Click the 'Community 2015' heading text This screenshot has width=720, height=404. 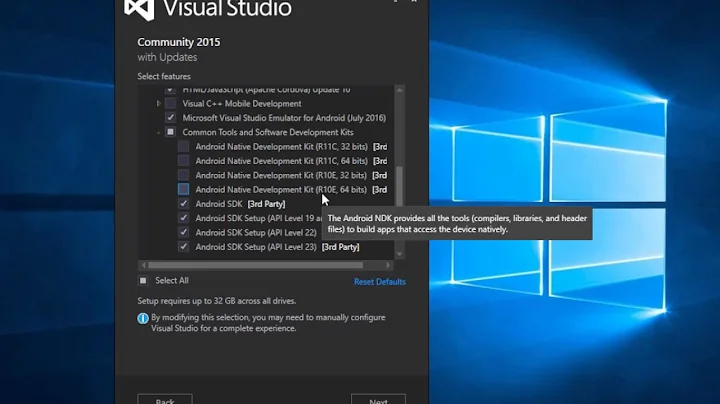(x=179, y=42)
